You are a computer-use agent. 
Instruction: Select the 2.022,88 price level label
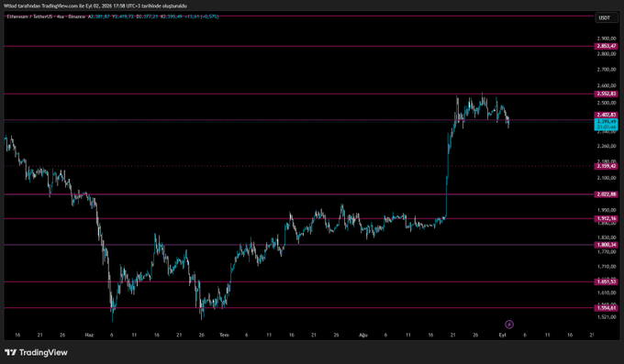607,194
